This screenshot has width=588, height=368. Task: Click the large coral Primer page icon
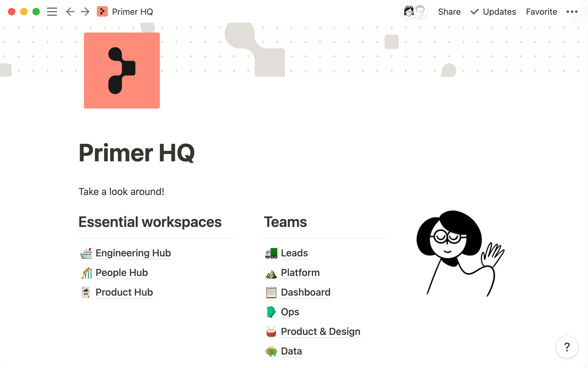122,70
